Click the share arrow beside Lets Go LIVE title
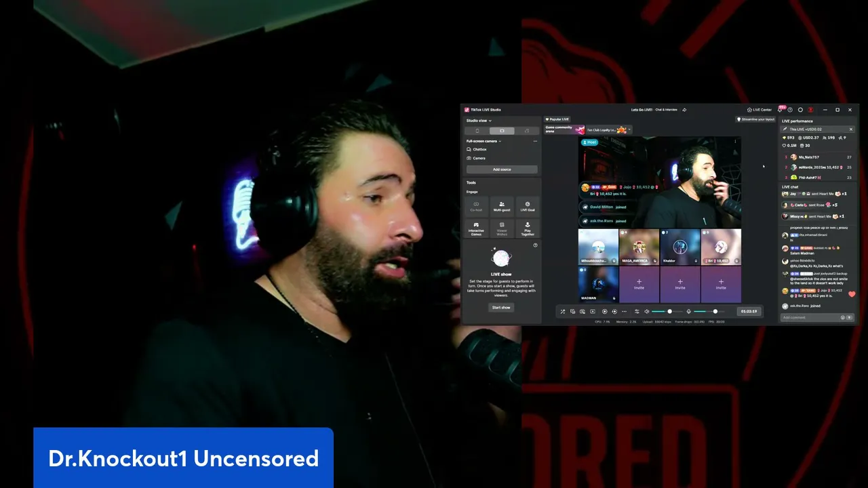Image resolution: width=868 pixels, height=488 pixels. (684, 110)
